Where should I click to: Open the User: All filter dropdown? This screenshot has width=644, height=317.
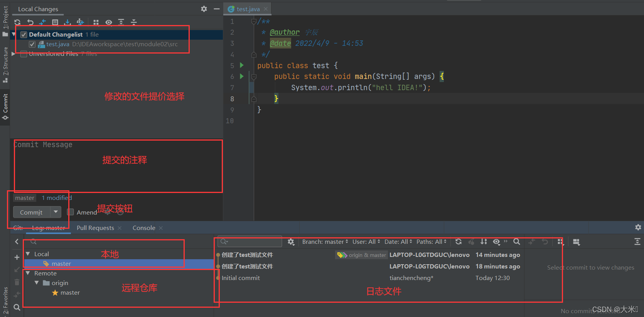point(366,242)
